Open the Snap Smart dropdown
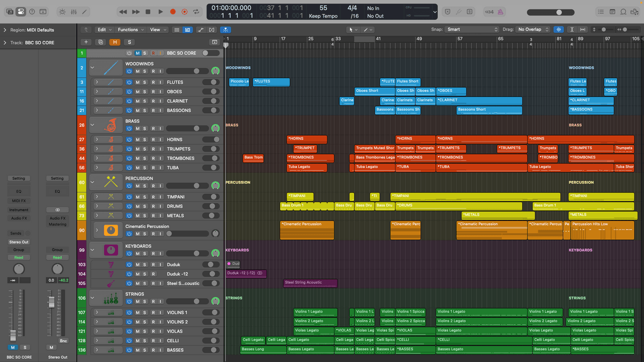Image resolution: width=644 pixels, height=362 pixels. coord(472,29)
